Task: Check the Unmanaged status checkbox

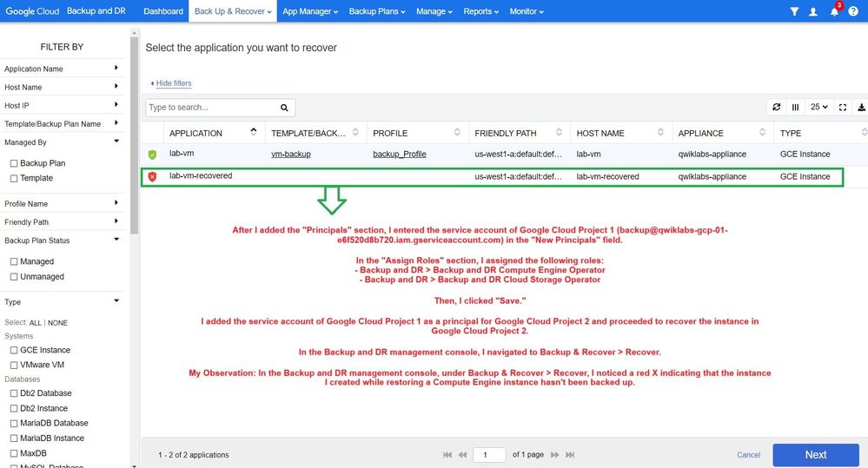Action: pos(14,277)
